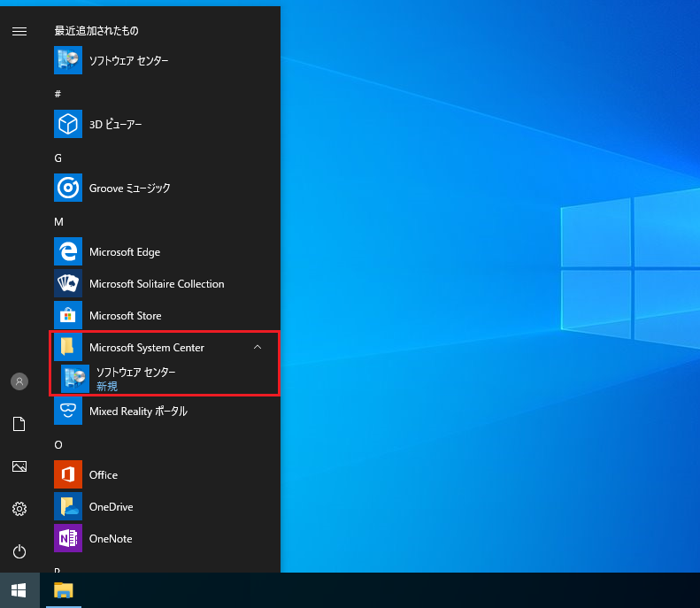The height and width of the screenshot is (608, 700).
Task: Open Microsoft Solitaire Collection cards icon
Action: 68,283
